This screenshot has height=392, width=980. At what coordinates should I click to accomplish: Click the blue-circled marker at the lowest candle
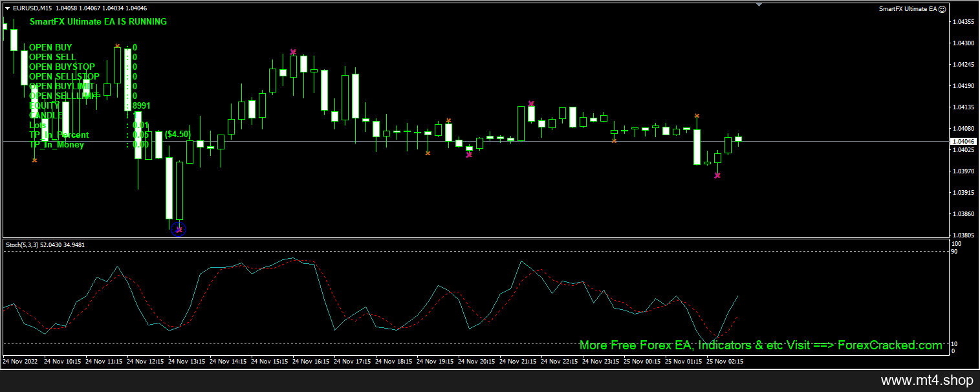tap(179, 229)
